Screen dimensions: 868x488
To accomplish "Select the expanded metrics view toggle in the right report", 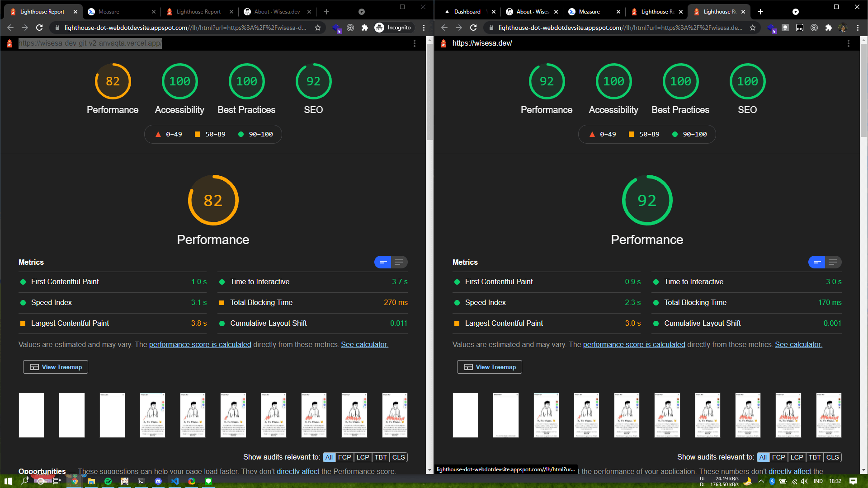I will click(x=833, y=262).
